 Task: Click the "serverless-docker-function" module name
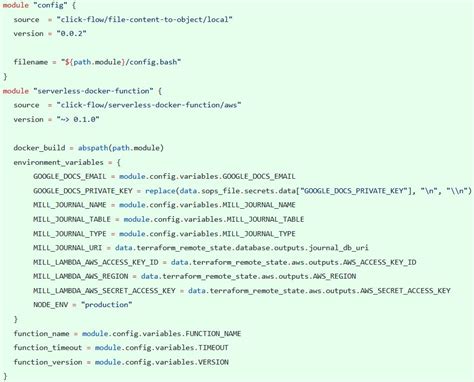tap(93, 91)
